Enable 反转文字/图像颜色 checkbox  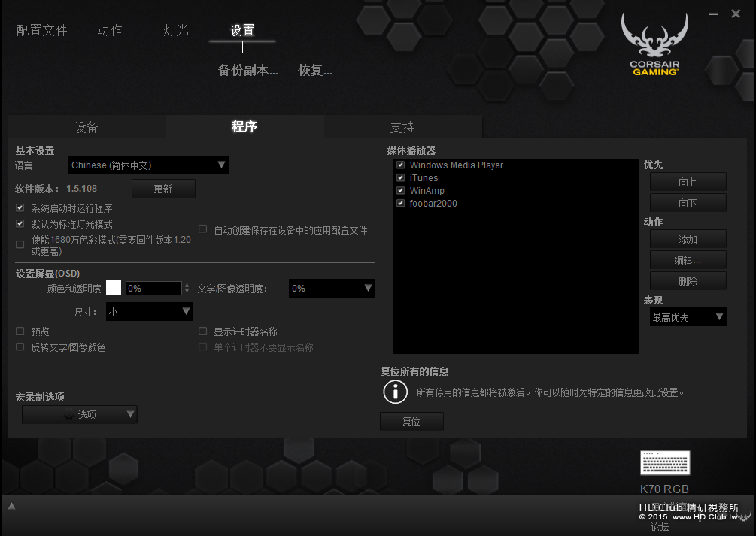(x=20, y=347)
